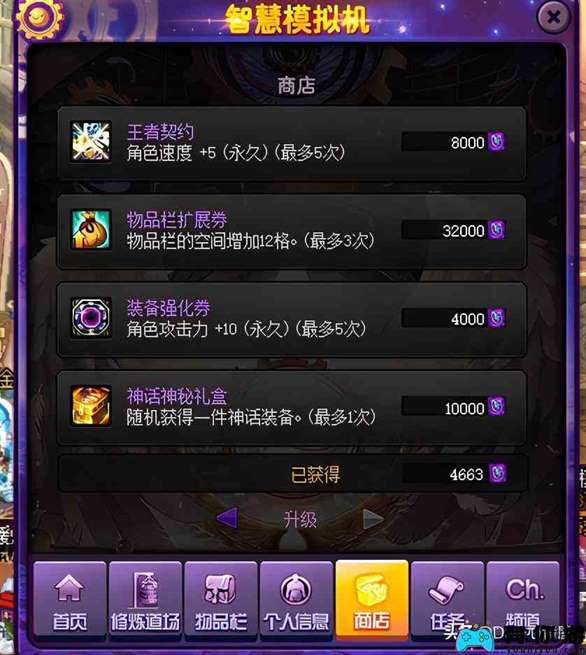
Task: Open the 任务 quests tab
Action: click(x=447, y=600)
